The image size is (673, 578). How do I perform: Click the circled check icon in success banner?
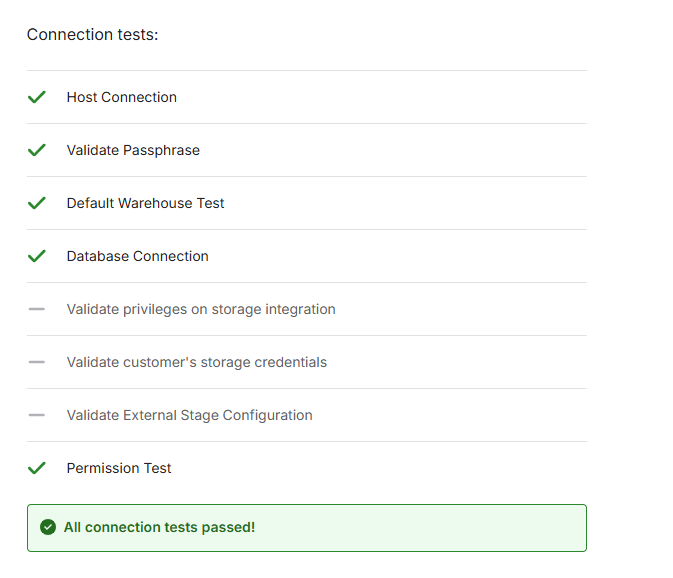(x=47, y=527)
